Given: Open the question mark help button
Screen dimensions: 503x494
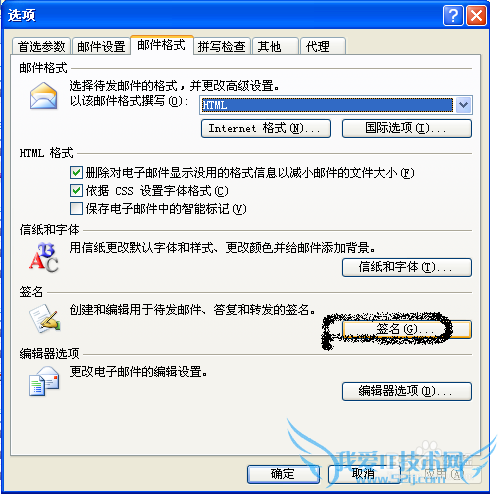Looking at the screenshot, I should [453, 15].
